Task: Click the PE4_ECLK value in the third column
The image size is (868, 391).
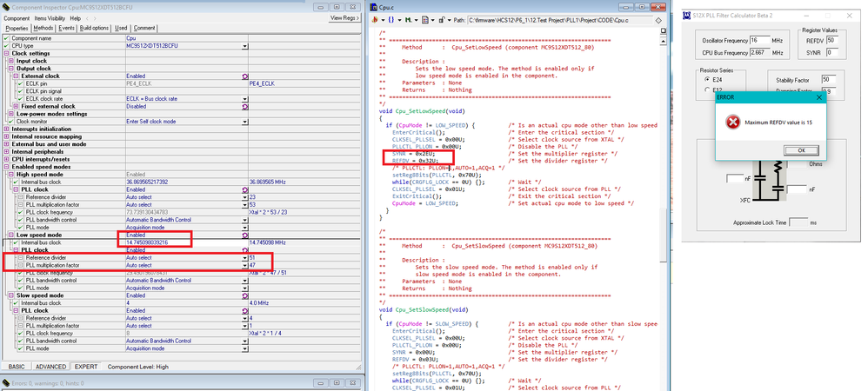Action: 262,83
